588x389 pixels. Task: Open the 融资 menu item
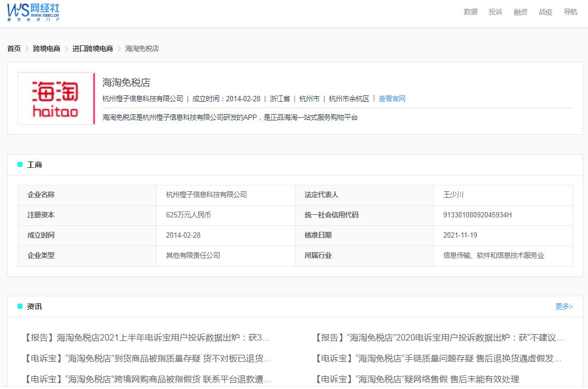520,12
